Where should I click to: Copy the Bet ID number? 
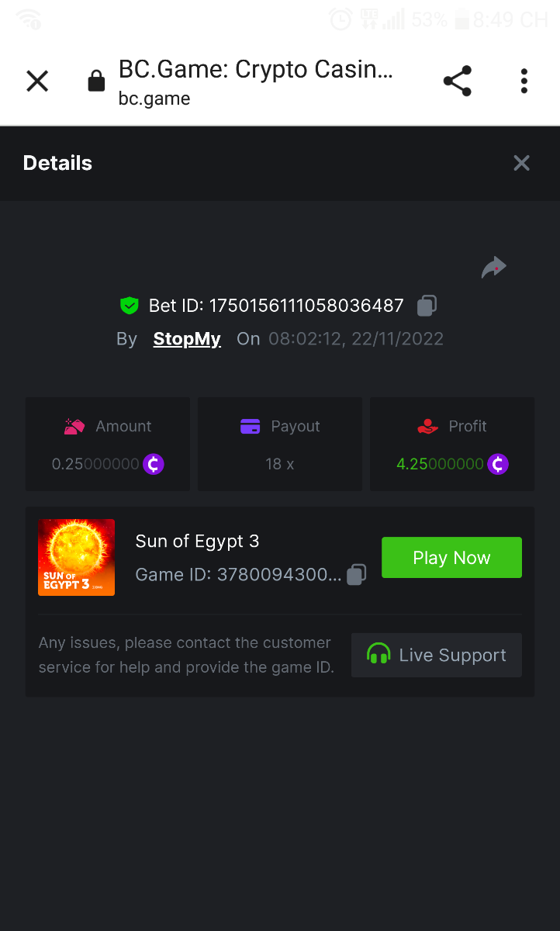(427, 306)
